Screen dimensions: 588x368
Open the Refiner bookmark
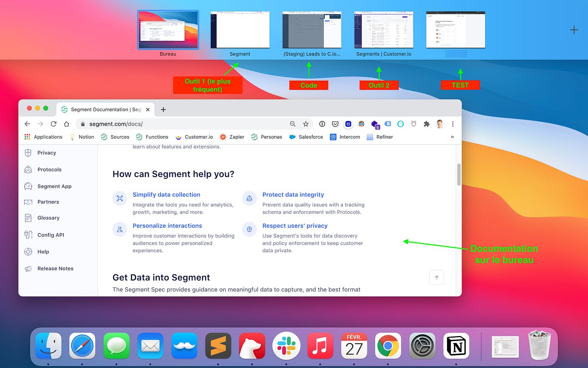coord(380,137)
